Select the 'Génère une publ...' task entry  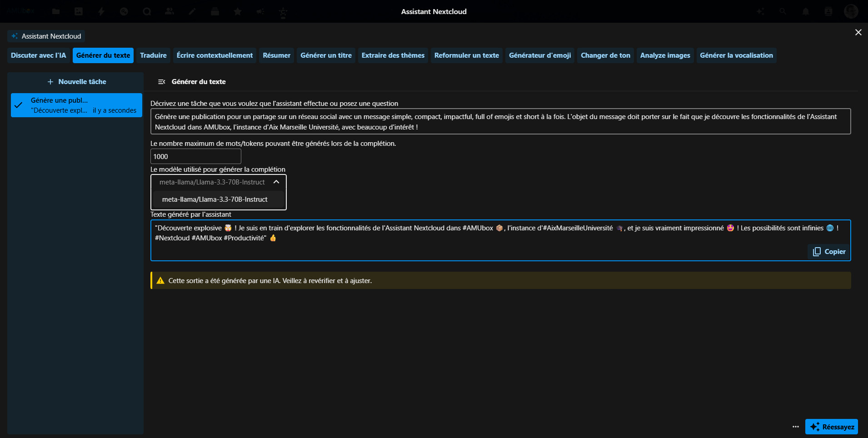pyautogui.click(x=76, y=105)
